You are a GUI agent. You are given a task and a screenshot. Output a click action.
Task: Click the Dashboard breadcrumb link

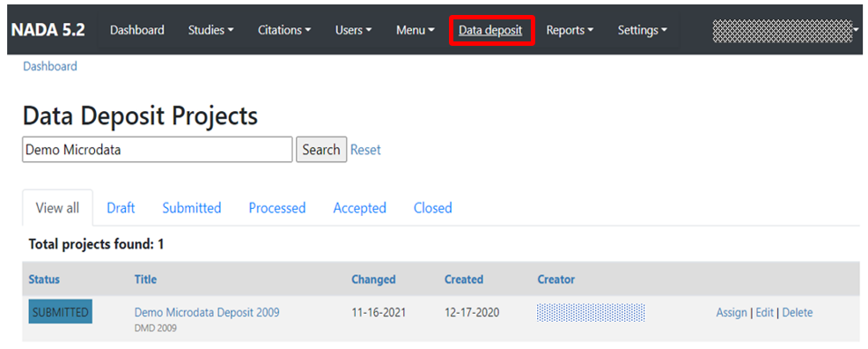tap(50, 66)
